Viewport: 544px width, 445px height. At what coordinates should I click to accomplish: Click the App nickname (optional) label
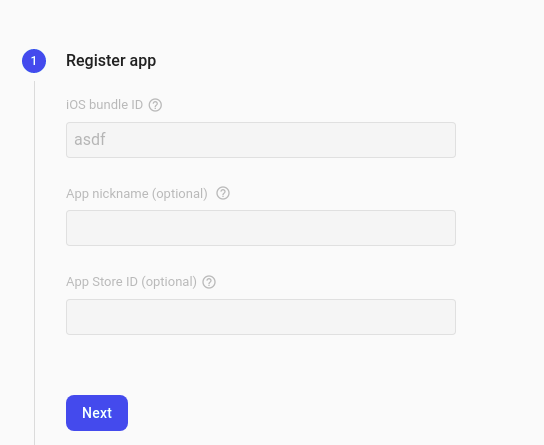click(x=137, y=194)
